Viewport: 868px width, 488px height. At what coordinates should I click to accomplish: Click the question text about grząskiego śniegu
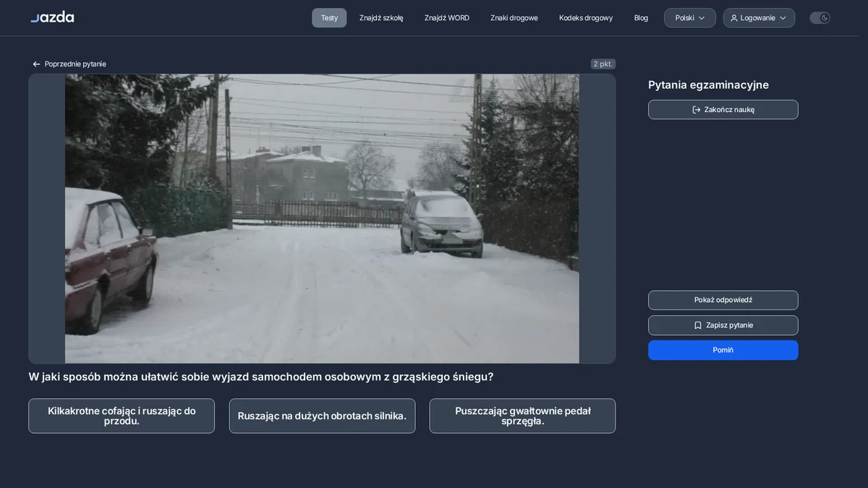point(261,377)
